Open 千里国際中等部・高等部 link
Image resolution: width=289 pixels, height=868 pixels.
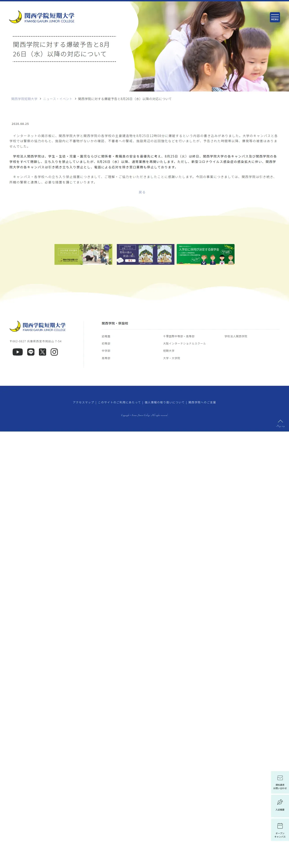click(179, 336)
